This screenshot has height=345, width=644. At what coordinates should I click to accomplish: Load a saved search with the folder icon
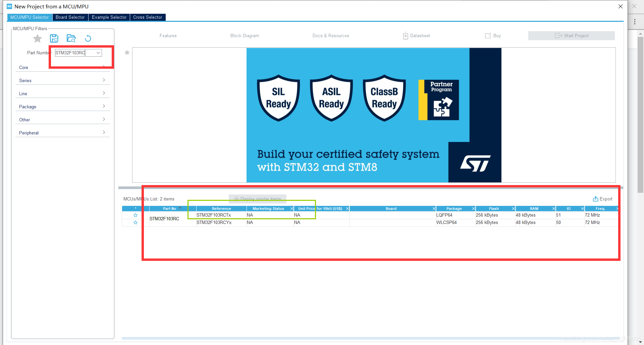point(71,38)
